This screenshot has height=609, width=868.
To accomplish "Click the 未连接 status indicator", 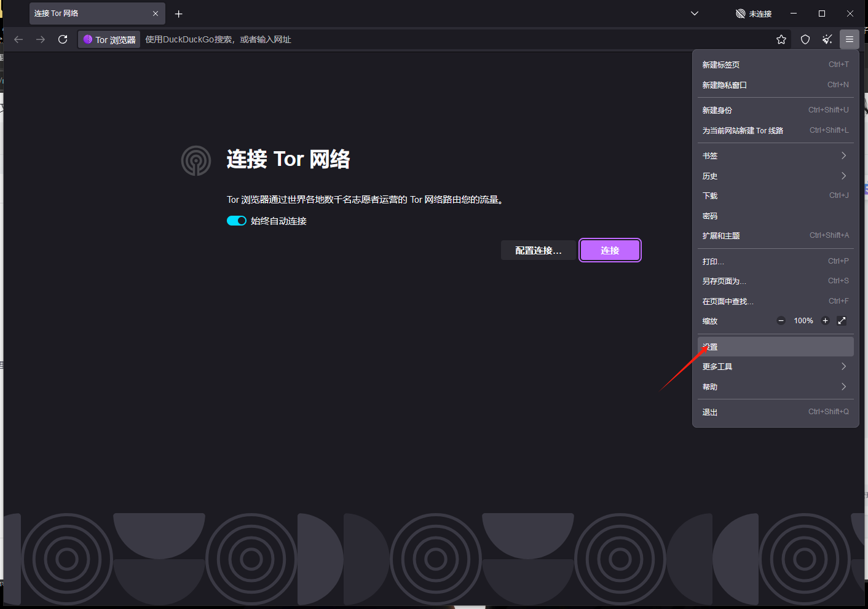I will [x=754, y=14].
